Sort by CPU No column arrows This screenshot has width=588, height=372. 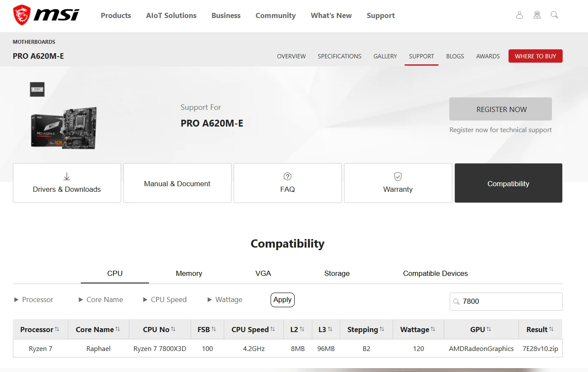(173, 329)
